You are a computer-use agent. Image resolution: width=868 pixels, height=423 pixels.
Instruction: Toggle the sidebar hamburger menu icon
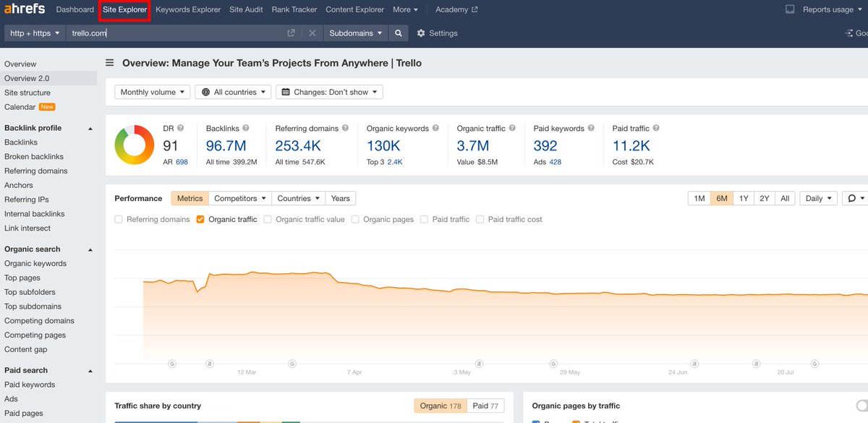pyautogui.click(x=110, y=63)
